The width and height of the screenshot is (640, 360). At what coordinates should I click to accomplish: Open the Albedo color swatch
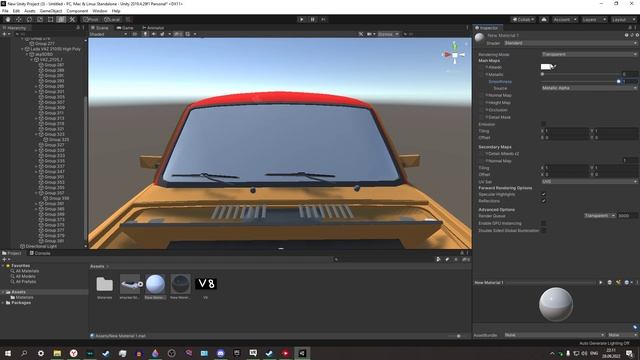(x=545, y=67)
